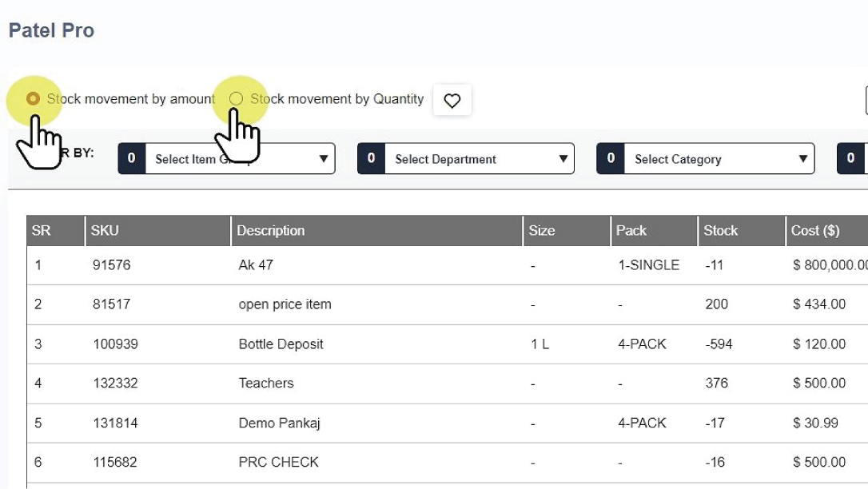Click the Teachers item description
868x489 pixels.
(266, 384)
